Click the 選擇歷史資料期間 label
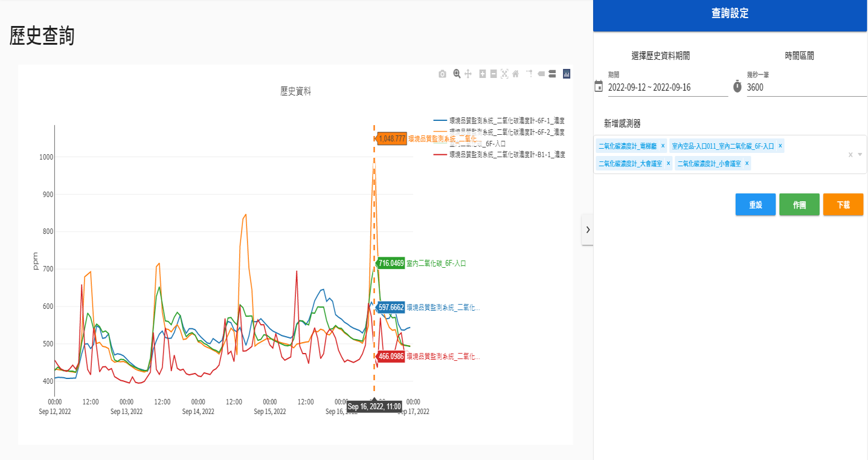This screenshot has height=460, width=868. pos(661,56)
